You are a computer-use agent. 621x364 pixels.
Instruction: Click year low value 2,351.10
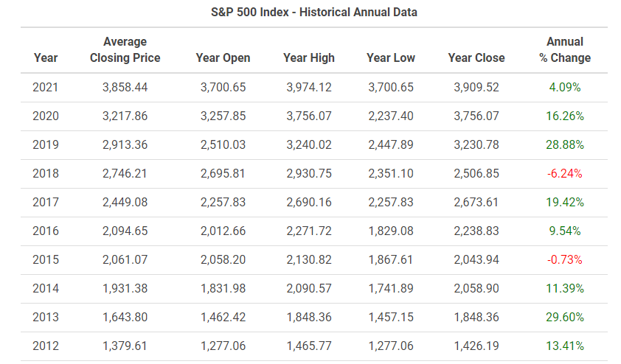[x=391, y=173]
